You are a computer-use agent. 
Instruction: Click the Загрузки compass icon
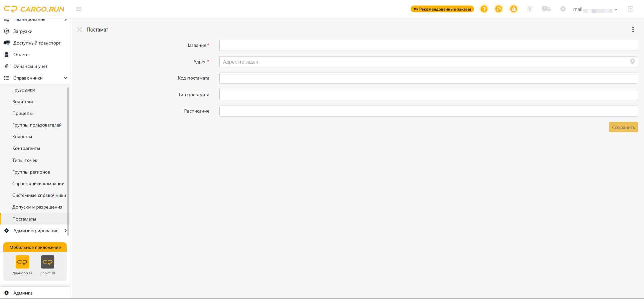click(x=6, y=31)
